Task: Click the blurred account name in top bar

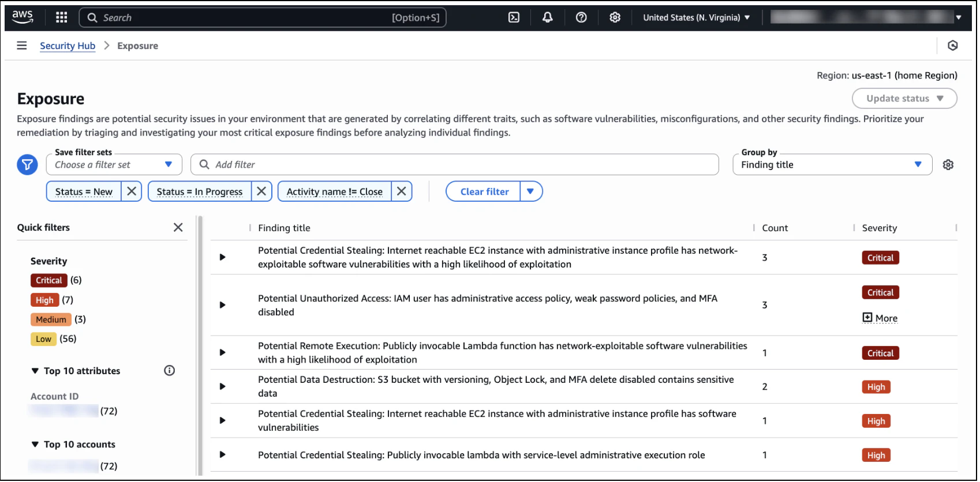Action: coord(862,17)
